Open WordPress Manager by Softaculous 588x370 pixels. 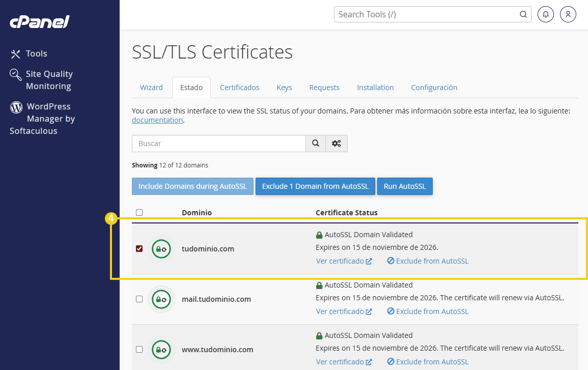pos(42,119)
